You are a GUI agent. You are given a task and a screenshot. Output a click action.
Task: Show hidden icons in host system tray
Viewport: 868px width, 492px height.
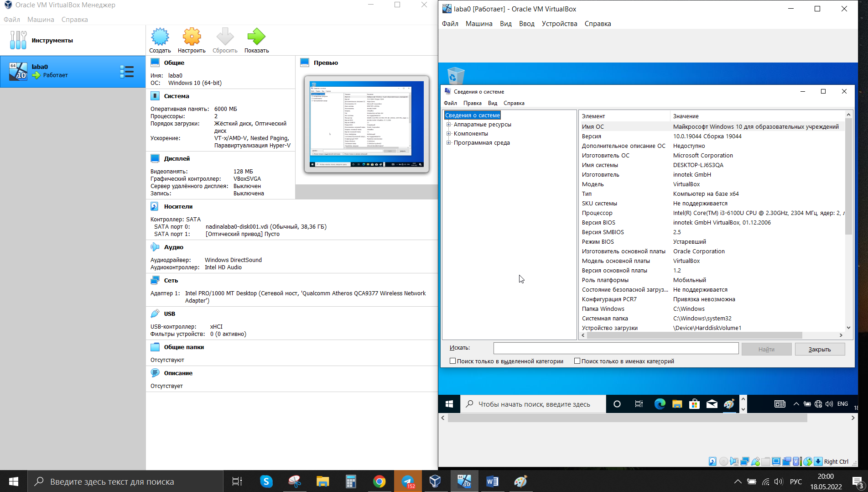coord(738,482)
